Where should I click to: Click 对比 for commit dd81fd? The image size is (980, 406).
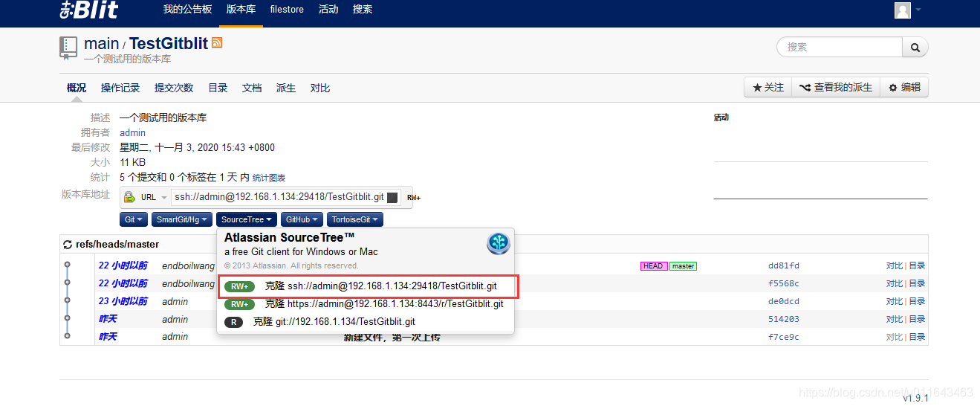(894, 265)
